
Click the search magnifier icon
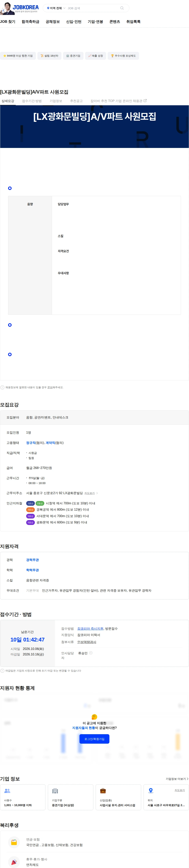click(x=122, y=8)
